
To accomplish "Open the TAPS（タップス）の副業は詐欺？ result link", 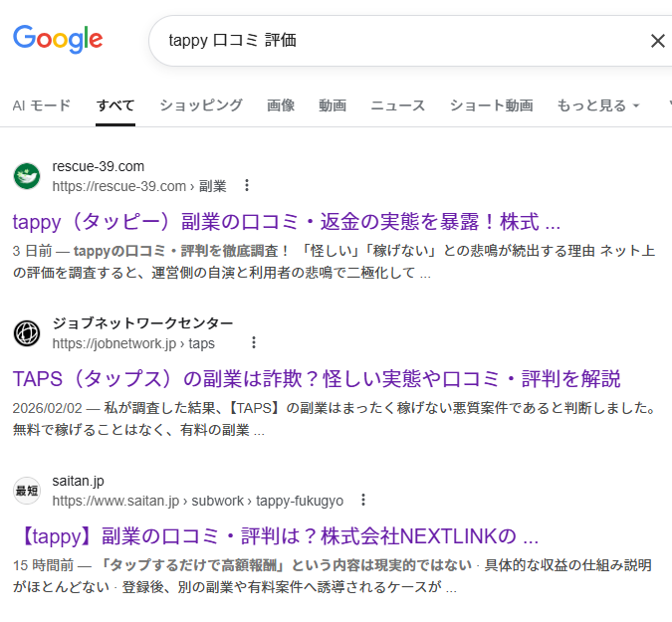I will (x=317, y=379).
